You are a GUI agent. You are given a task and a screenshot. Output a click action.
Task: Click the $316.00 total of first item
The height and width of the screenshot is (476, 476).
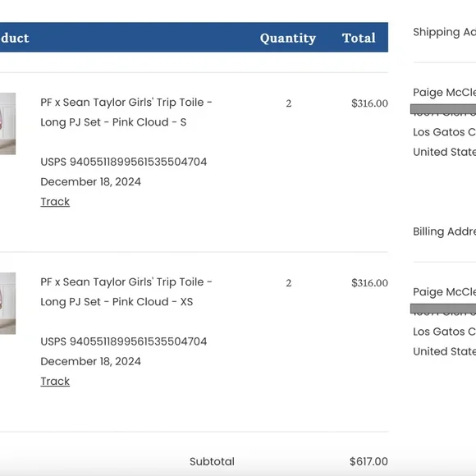(x=369, y=103)
